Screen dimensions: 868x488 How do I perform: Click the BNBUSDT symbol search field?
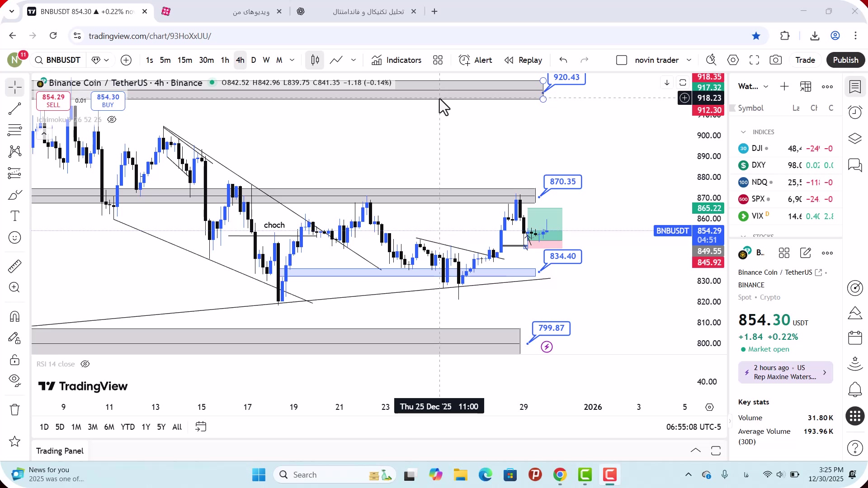click(58, 60)
